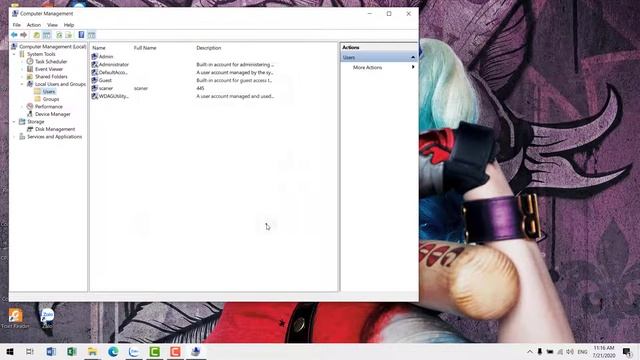Screen dimensions: 640x360
Task: Open the Help menu
Action: coord(69,25)
